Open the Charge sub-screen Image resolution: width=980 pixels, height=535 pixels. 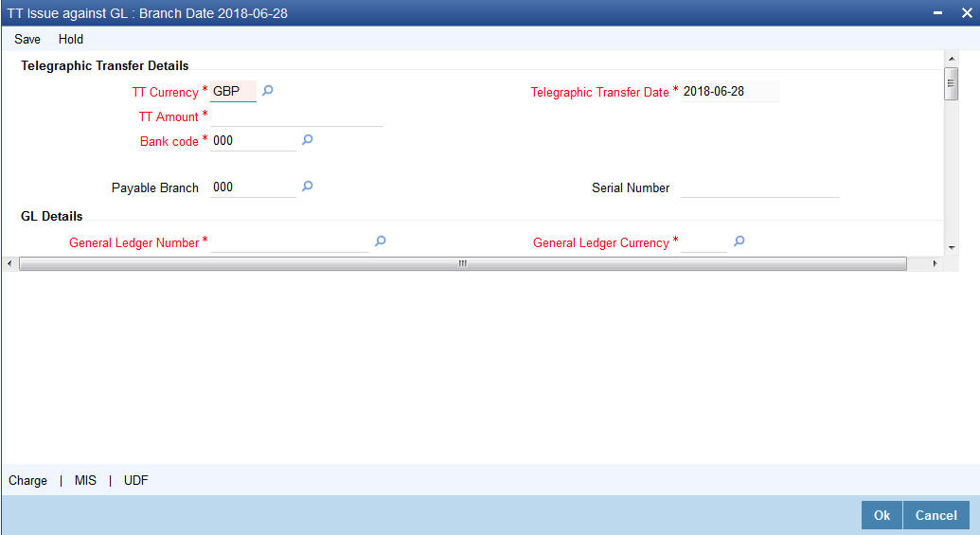point(27,480)
